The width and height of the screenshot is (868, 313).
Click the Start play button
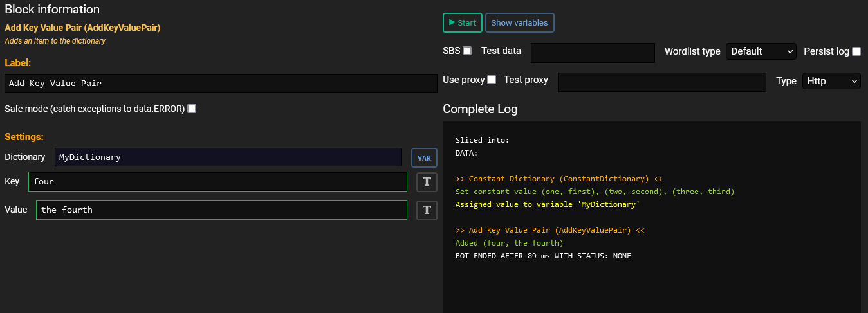tap(462, 22)
